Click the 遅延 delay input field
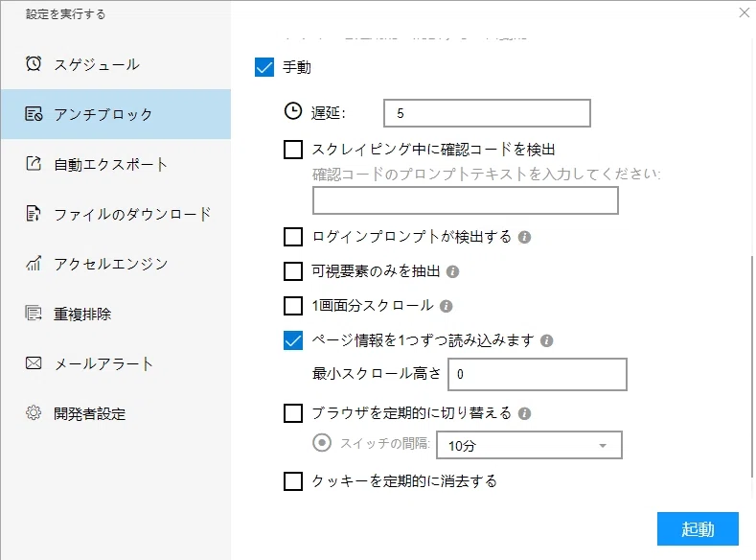Viewport: 756px width, 560px height. [x=487, y=113]
